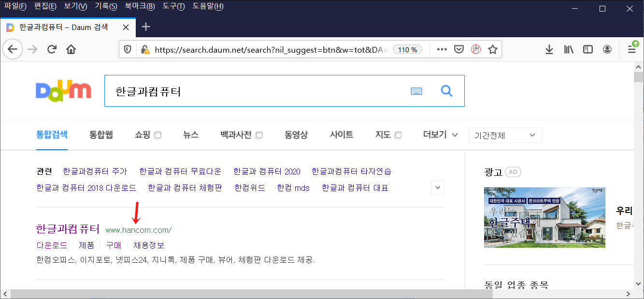Screen dimensions: 644x299
Task: Click the search magnifier button
Action: coord(447,91)
